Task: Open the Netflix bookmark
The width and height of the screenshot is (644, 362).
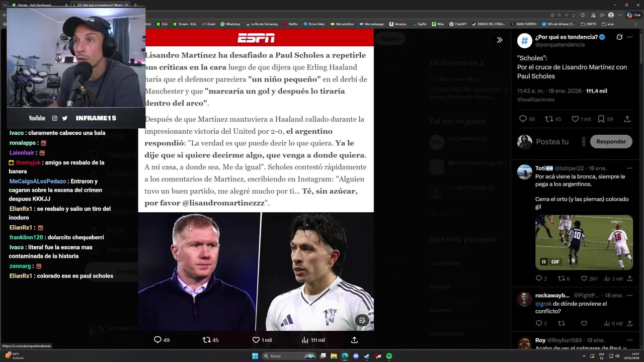Action: click(x=290, y=24)
